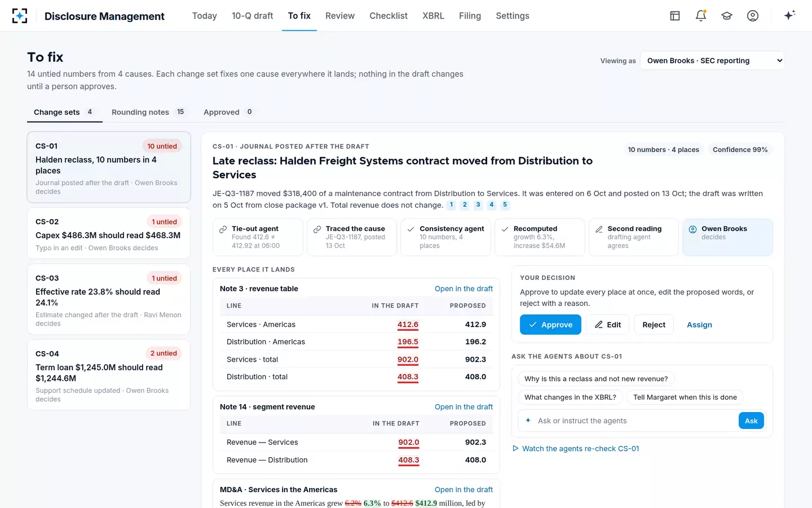Click the Edit button
Screen dimensions: 812x508
(607, 325)
